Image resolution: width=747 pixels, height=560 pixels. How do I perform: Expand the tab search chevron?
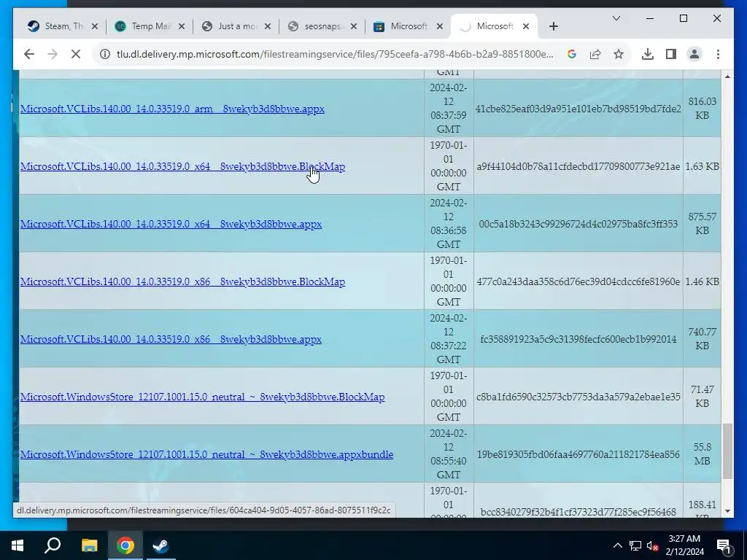pyautogui.click(x=616, y=18)
